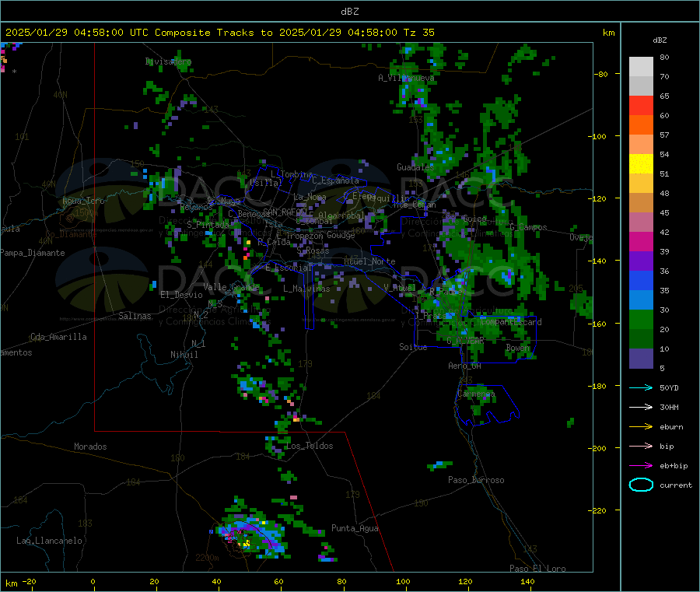The image size is (700, 592).
Task: Click the 'Los_Toldos' place label
Action: (x=310, y=446)
